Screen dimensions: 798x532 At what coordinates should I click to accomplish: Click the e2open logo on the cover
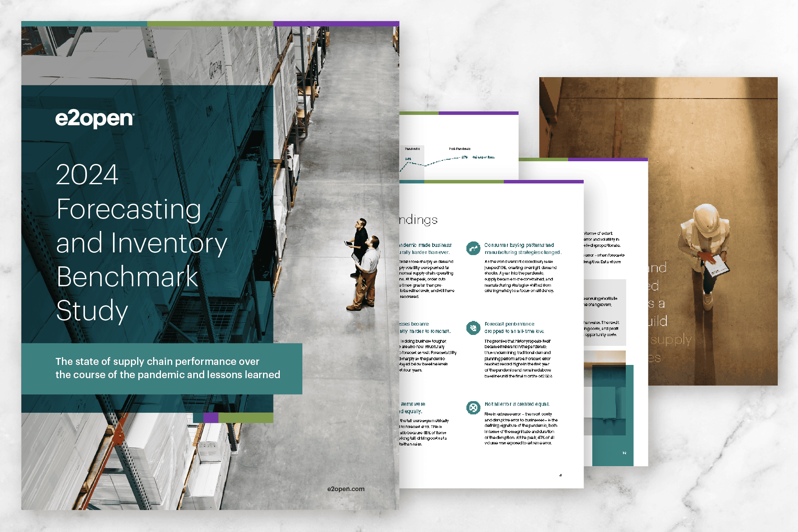[x=95, y=119]
